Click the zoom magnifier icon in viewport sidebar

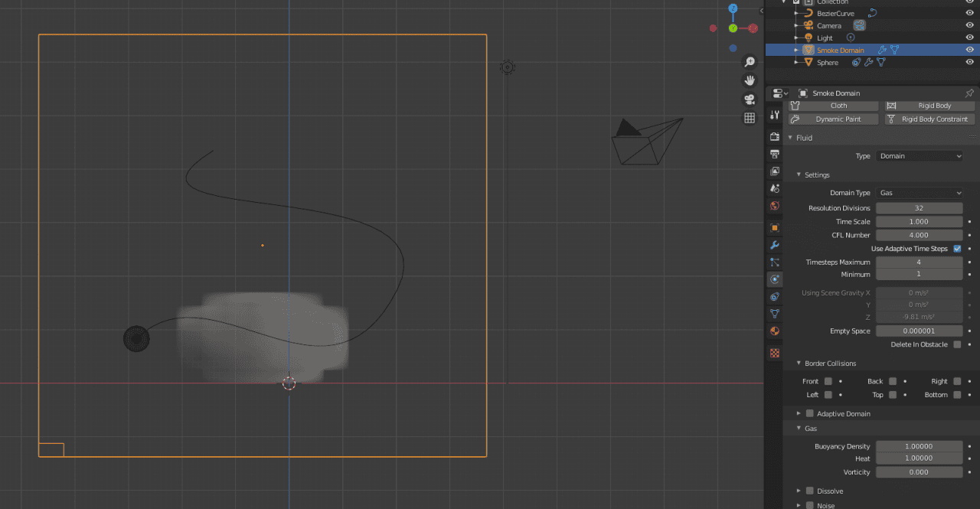pos(749,62)
